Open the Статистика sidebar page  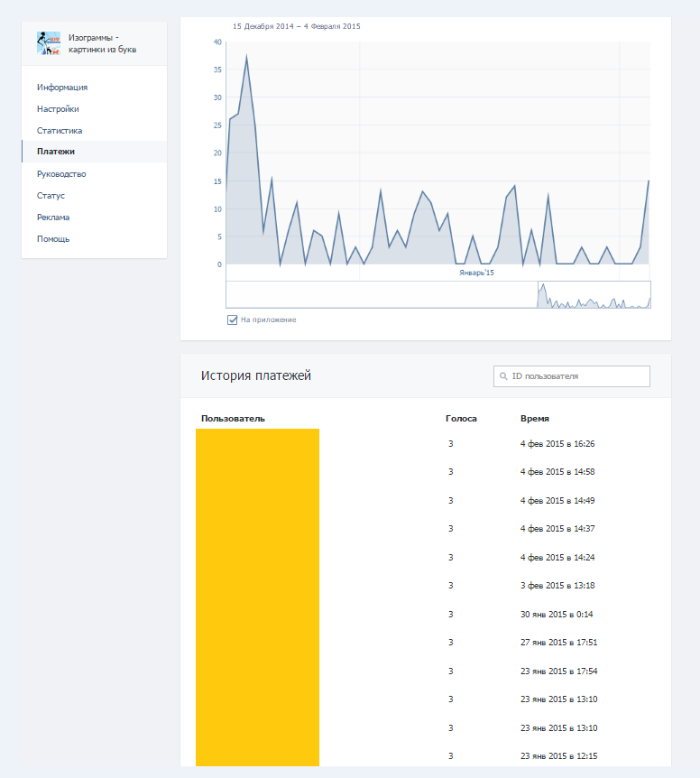pyautogui.click(x=60, y=131)
